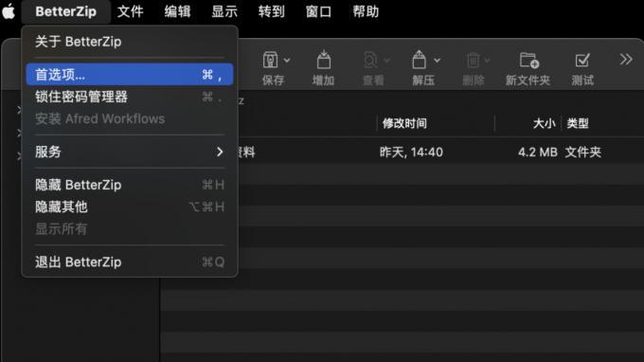644x362 pixels.
Task: Open the 保存 dropdown arrow
Action: coord(287,61)
